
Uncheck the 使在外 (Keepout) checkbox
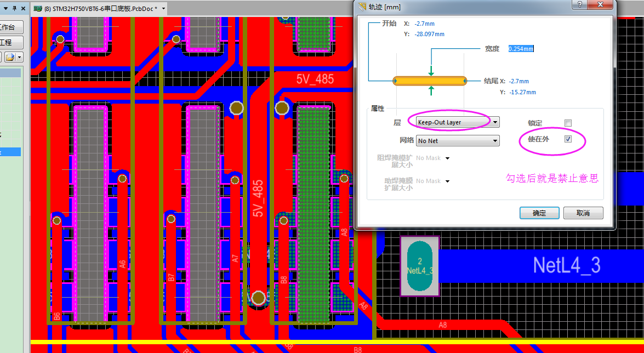[x=568, y=139]
